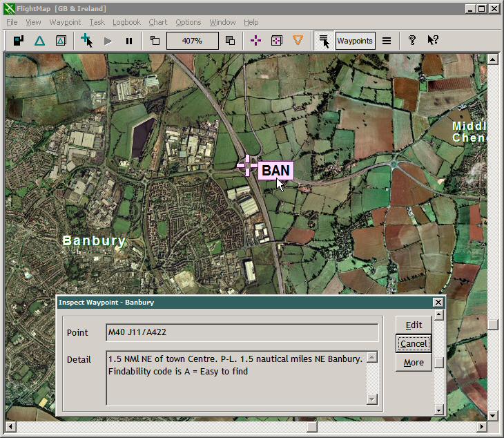Viewport: 504px width, 438px height.
Task: Click the Edit button in Inspect Waypoint
Action: tap(414, 325)
